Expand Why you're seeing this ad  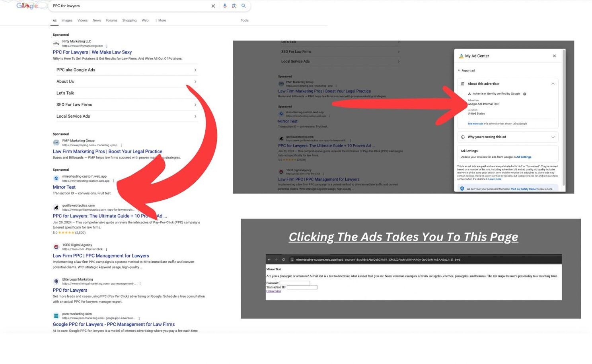coord(553,137)
